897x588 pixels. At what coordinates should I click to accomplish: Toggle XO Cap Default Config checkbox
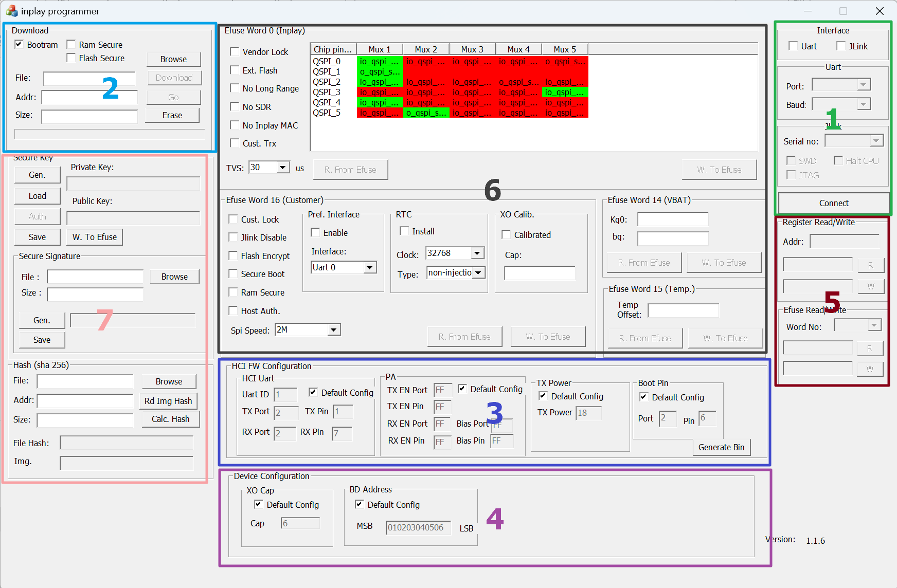click(x=259, y=504)
